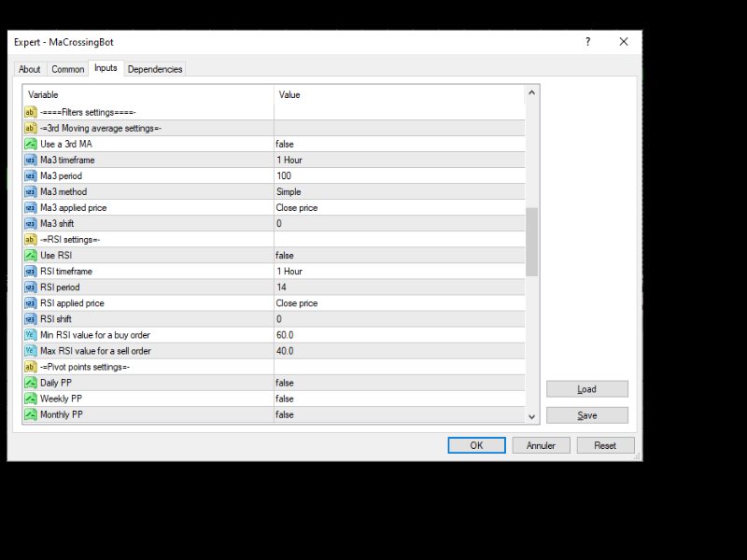This screenshot has height=560, width=747.
Task: Click the double icon beside Max RSI value row
Action: [31, 351]
